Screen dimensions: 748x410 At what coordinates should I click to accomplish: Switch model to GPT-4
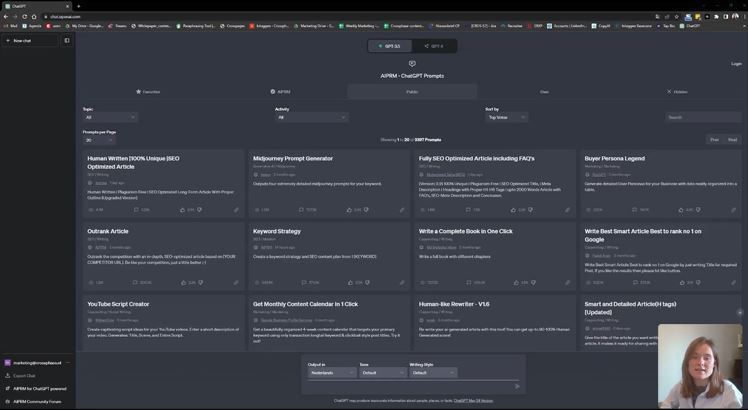[434, 46]
